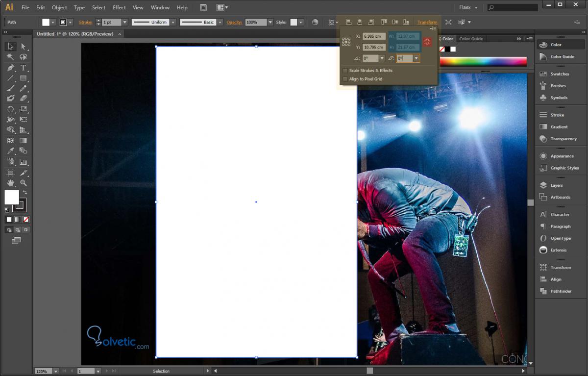Select the Free Transform tool

(x=23, y=120)
